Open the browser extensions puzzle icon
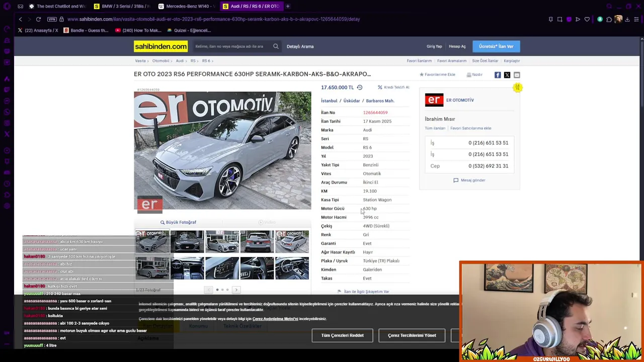The image size is (644, 362). click(609, 19)
